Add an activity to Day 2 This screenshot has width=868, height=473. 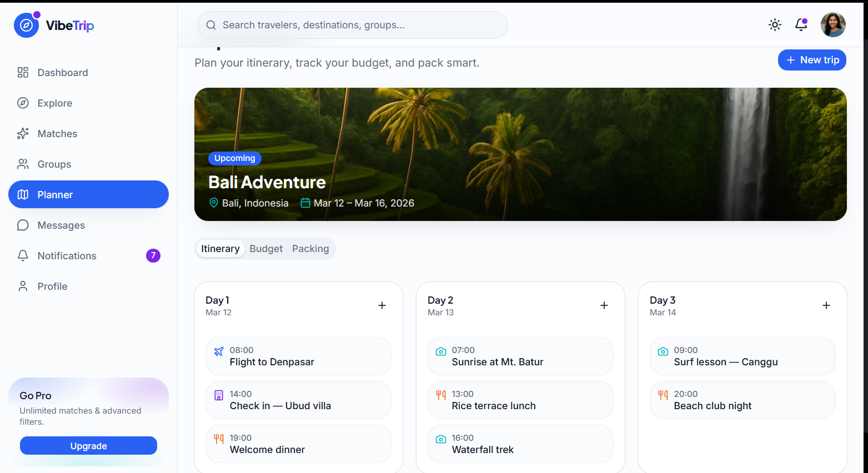[x=604, y=305]
